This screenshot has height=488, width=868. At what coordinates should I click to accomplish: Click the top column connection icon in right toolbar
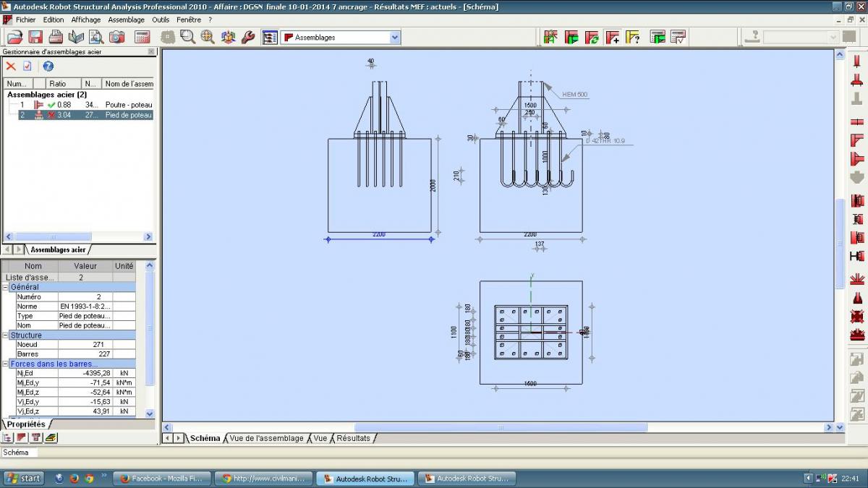pyautogui.click(x=857, y=61)
